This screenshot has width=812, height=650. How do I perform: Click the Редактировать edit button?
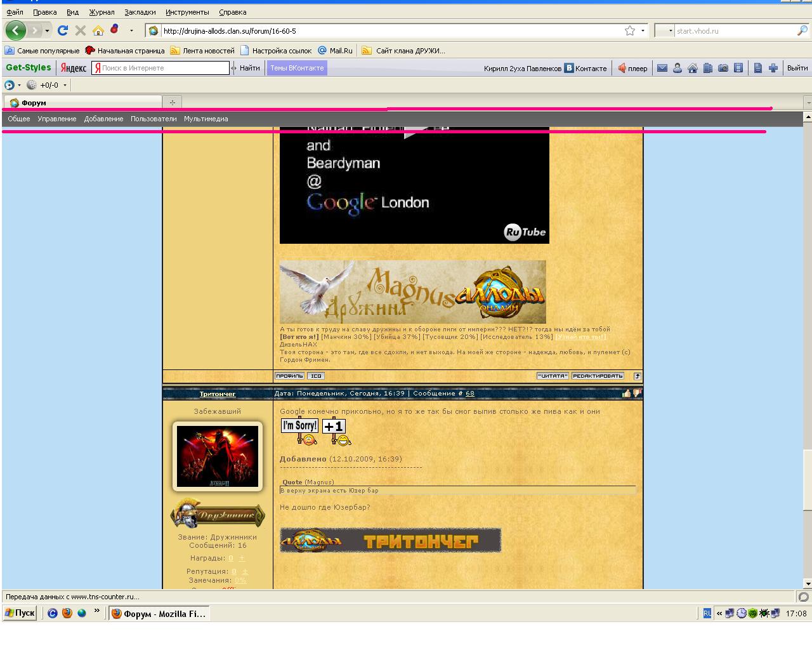click(598, 376)
